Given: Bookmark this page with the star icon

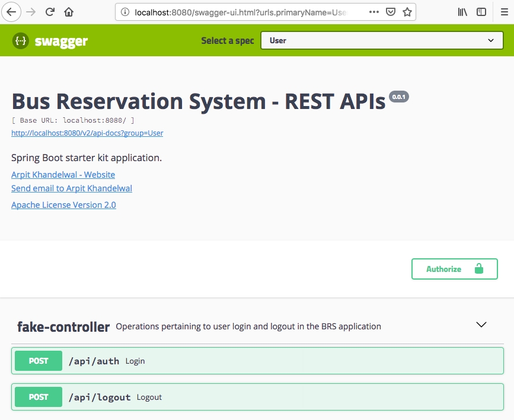Looking at the screenshot, I should pos(407,12).
